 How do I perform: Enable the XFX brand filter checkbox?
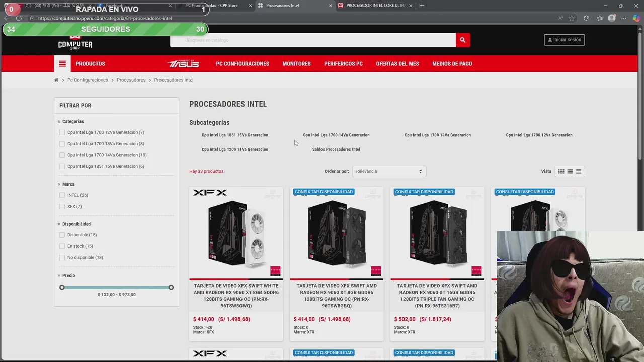(62, 207)
